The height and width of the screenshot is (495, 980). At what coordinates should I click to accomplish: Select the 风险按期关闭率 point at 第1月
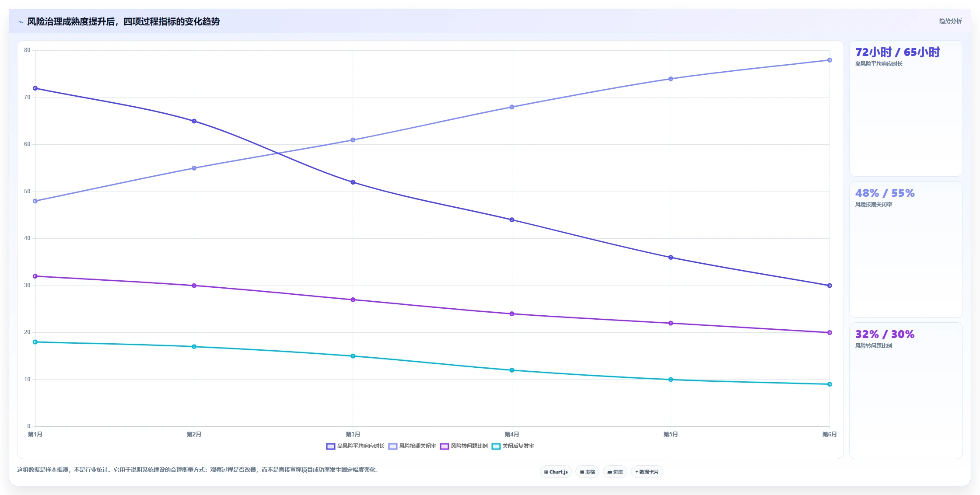(x=35, y=201)
